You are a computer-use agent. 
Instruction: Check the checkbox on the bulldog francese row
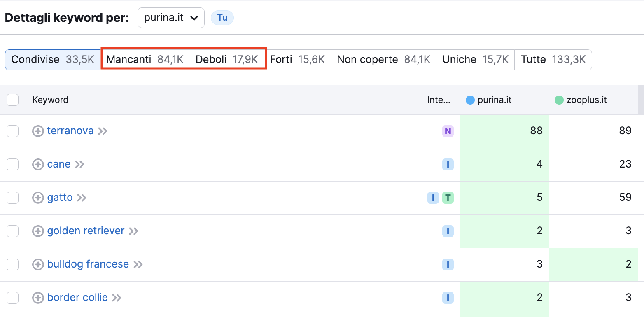[13, 264]
